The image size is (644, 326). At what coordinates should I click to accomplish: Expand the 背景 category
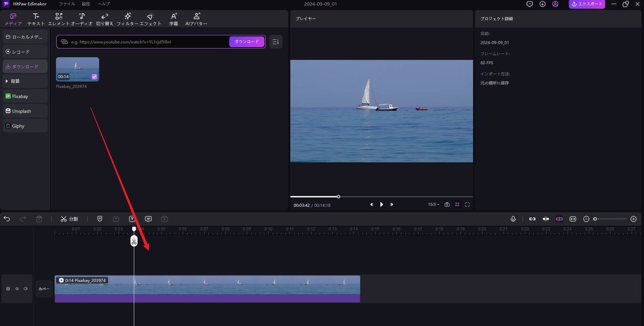[x=25, y=81]
